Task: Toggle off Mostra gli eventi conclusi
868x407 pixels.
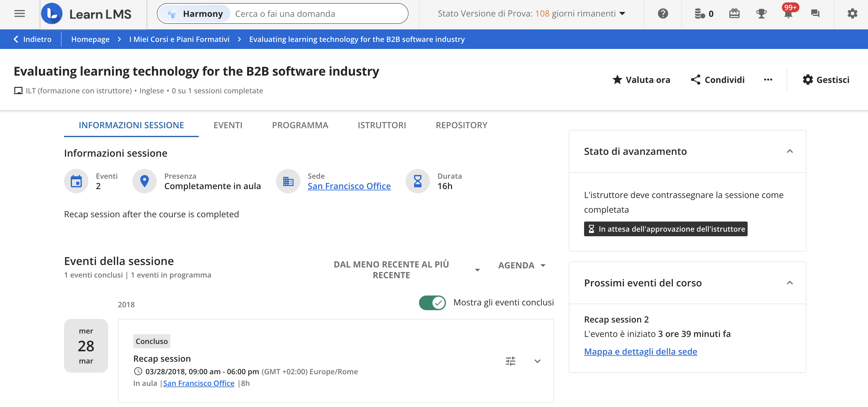Action: 432,302
